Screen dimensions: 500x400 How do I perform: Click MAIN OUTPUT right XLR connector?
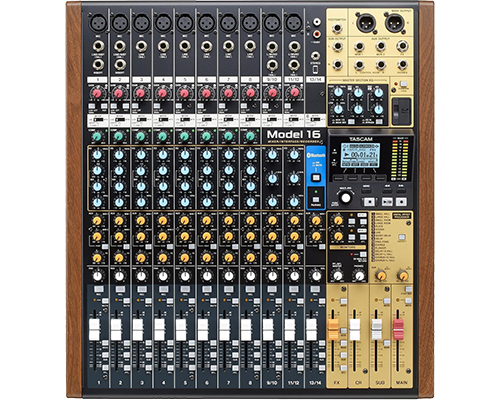(x=395, y=23)
